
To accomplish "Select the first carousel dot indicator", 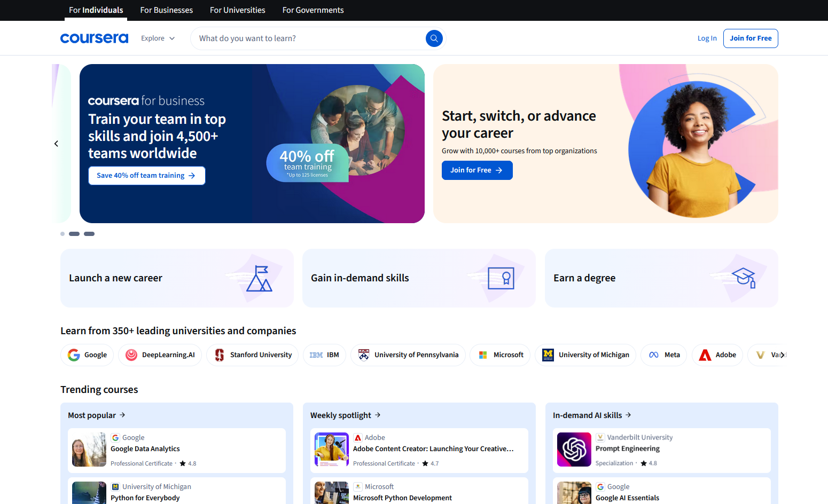I will tap(63, 234).
